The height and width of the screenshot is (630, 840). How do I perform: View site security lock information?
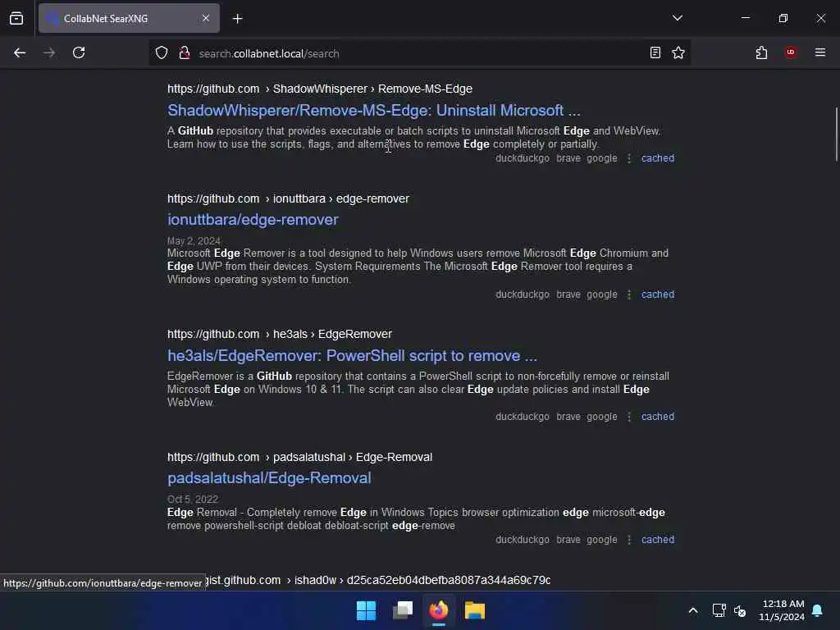tap(185, 53)
